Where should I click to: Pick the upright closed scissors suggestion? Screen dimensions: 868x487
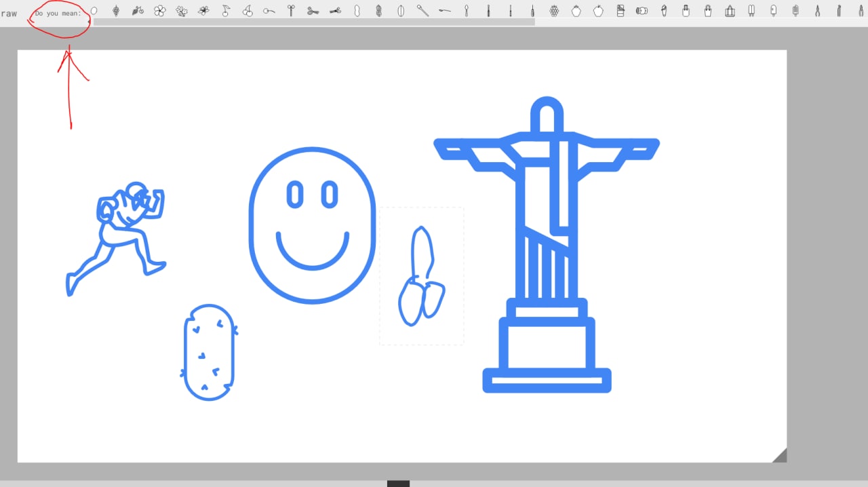[x=291, y=11]
